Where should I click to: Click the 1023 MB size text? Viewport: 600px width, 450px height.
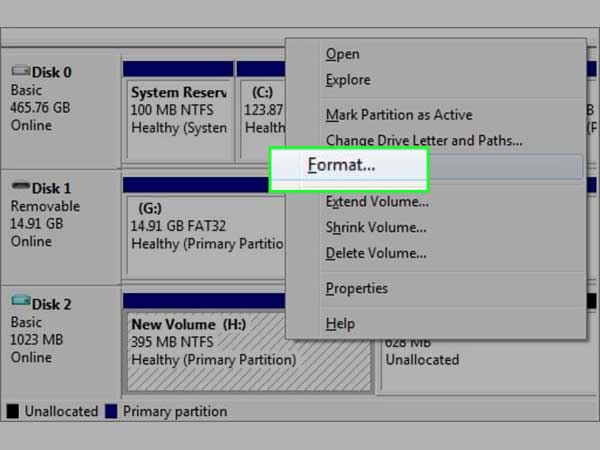click(37, 340)
